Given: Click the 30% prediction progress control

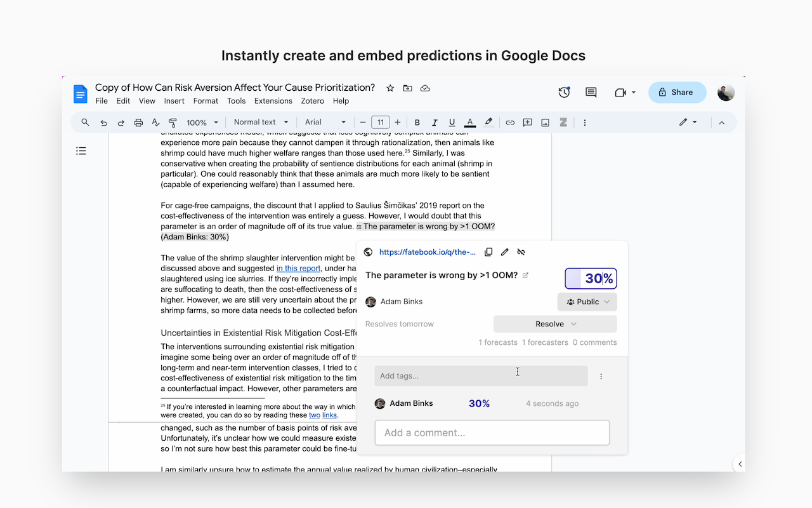Looking at the screenshot, I should click(x=590, y=278).
